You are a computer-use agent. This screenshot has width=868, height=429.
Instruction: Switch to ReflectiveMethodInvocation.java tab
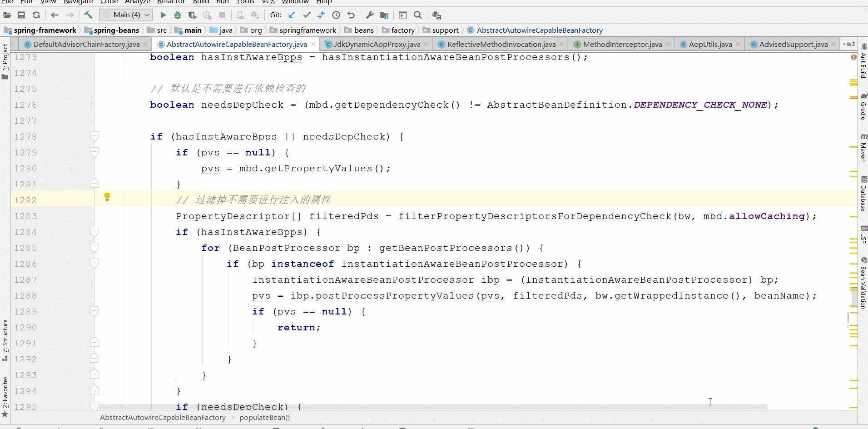click(501, 44)
